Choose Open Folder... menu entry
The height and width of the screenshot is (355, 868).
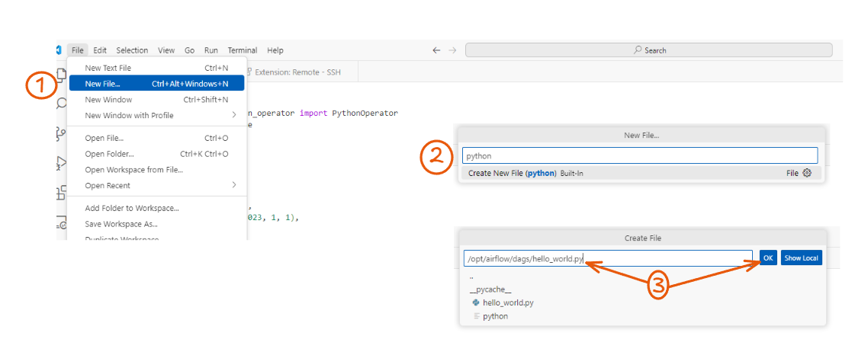click(156, 154)
